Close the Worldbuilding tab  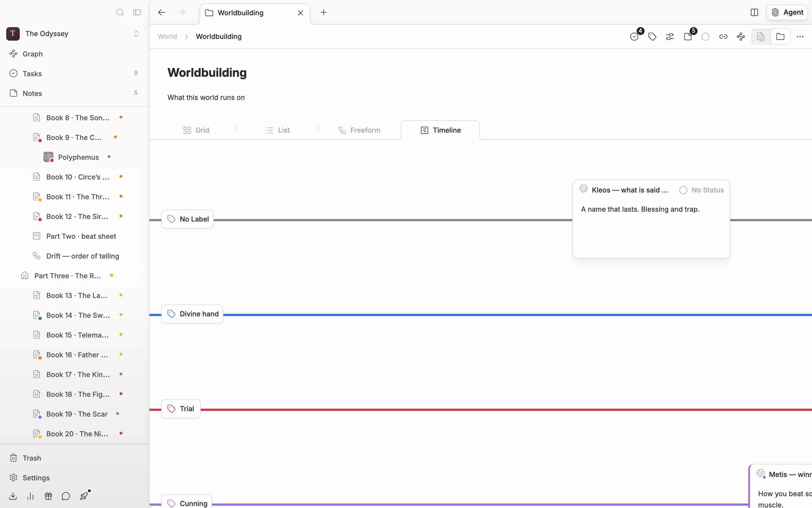[300, 13]
